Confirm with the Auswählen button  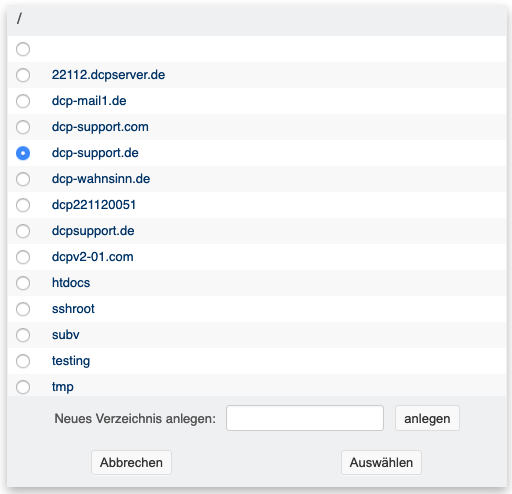[x=381, y=463]
